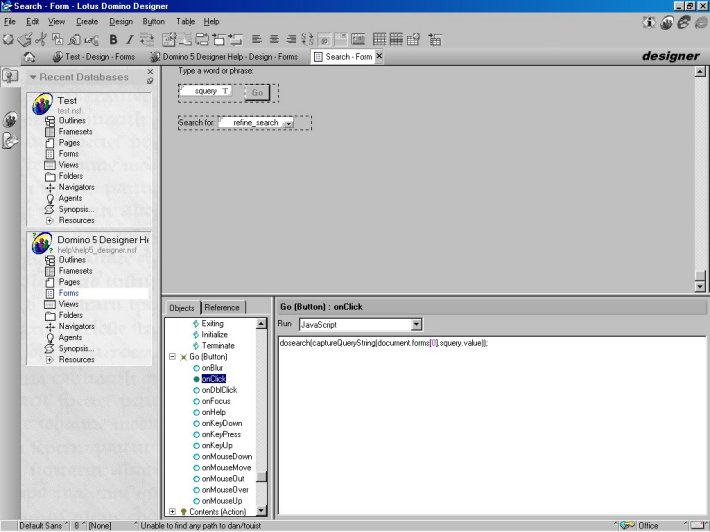Open the Create menu

(x=87, y=21)
